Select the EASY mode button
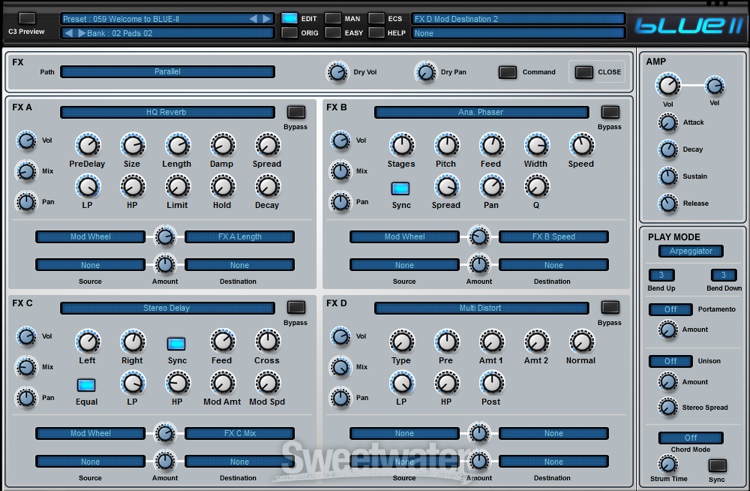This screenshot has height=491, width=750. pos(333,33)
